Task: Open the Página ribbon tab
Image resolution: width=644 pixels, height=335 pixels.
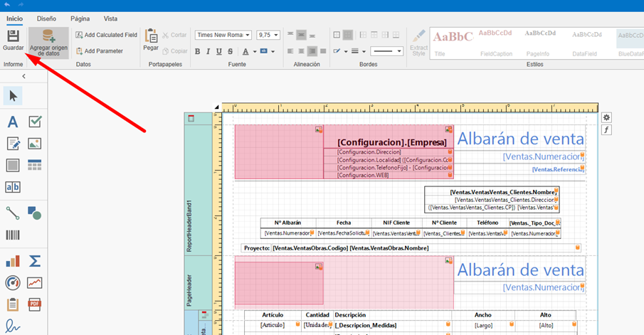Action: pos(80,18)
